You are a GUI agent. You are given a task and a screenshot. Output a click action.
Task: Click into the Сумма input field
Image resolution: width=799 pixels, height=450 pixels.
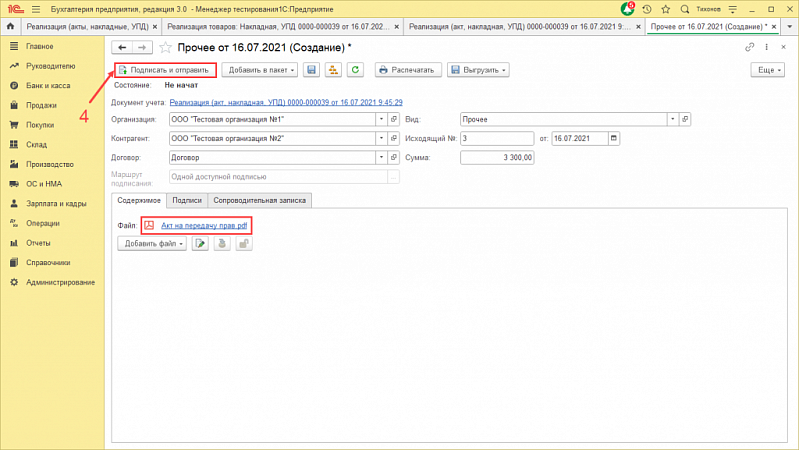(x=497, y=157)
